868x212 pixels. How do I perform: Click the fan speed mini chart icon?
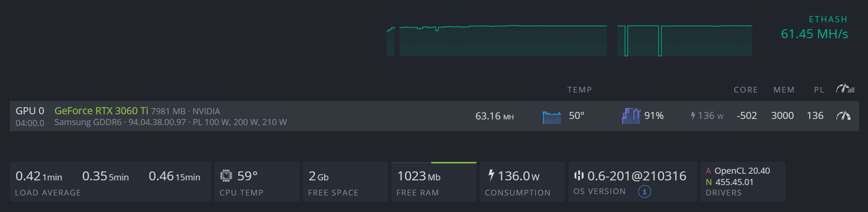[631, 116]
